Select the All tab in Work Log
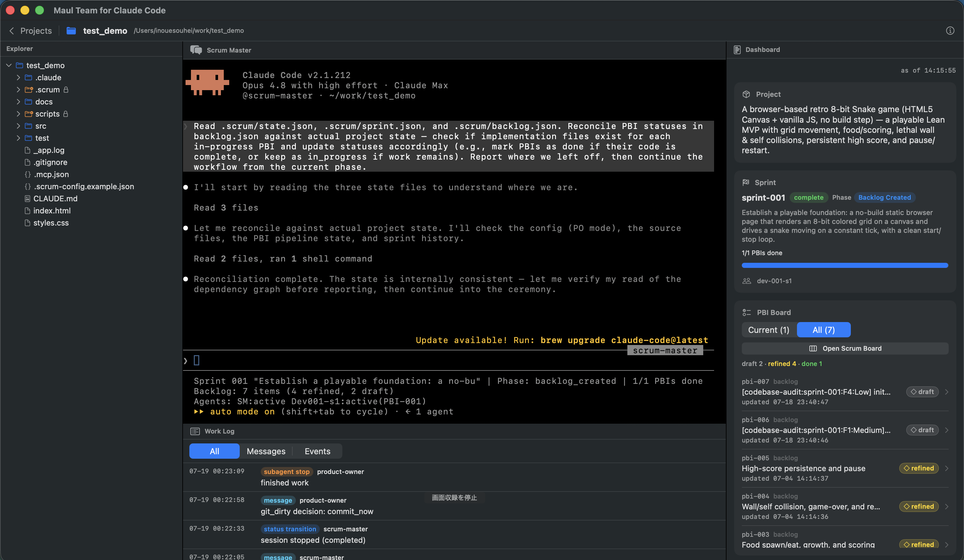Image resolution: width=964 pixels, height=560 pixels. [214, 451]
